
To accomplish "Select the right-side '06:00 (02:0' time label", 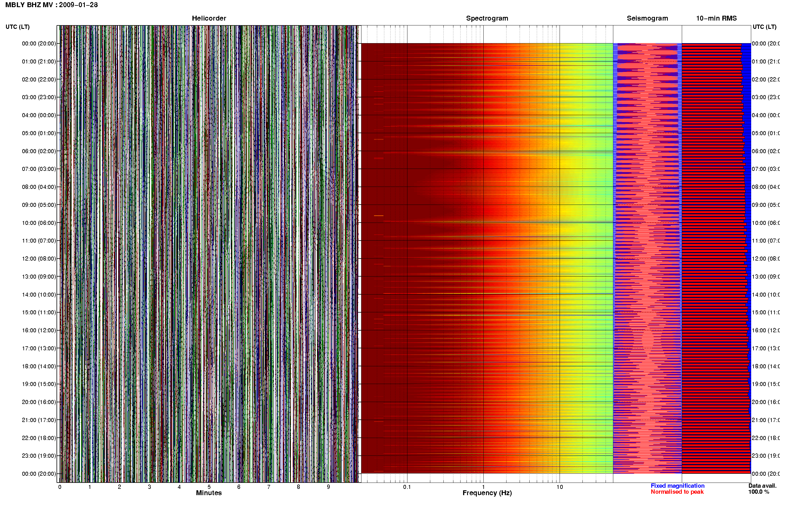I will 766,151.
